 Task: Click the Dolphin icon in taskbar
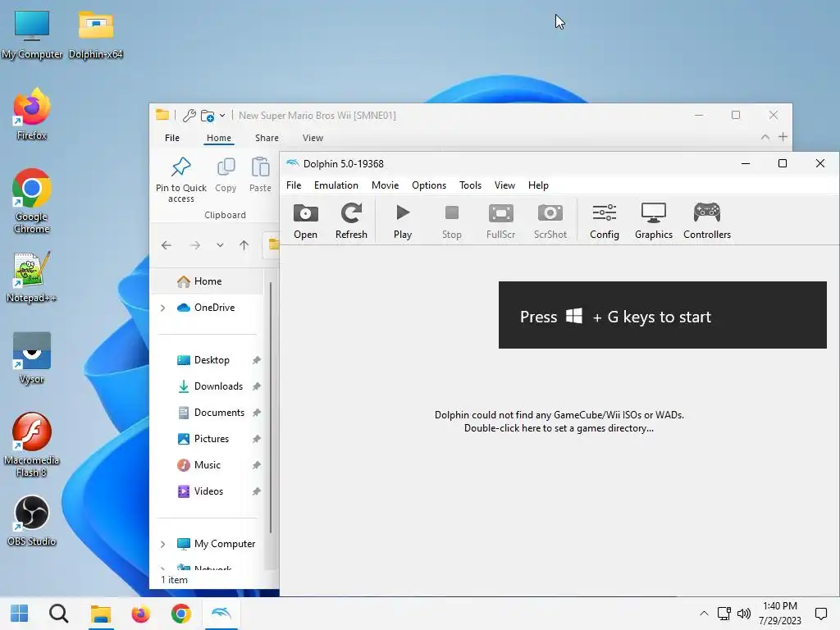click(221, 614)
